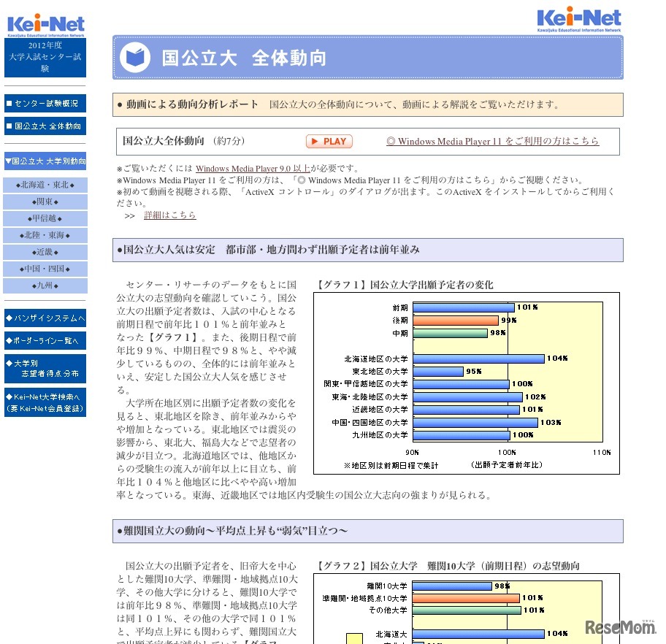Select the バンザイシステムへ sidebar item
The width and height of the screenshot is (666, 644).
click(x=45, y=318)
